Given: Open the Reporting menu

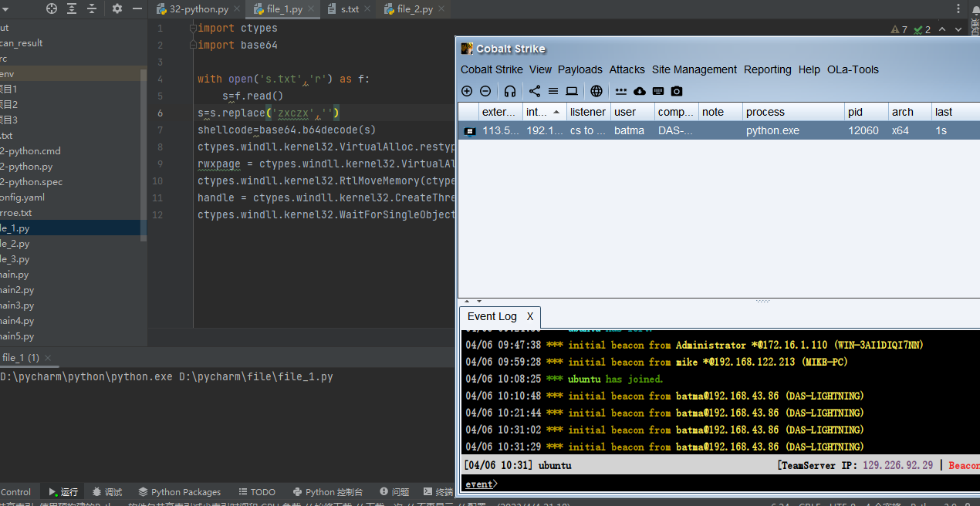Looking at the screenshot, I should pos(768,69).
